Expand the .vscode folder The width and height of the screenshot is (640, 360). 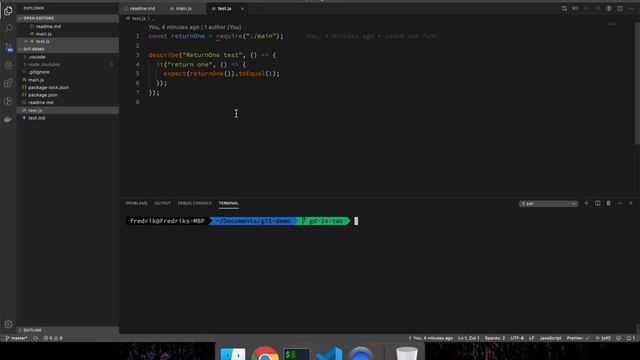point(68,57)
